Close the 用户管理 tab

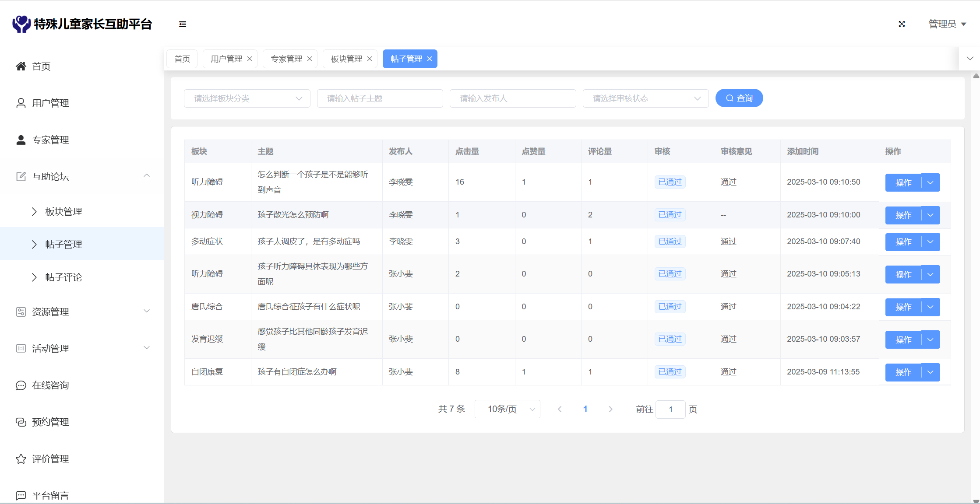[x=250, y=59]
